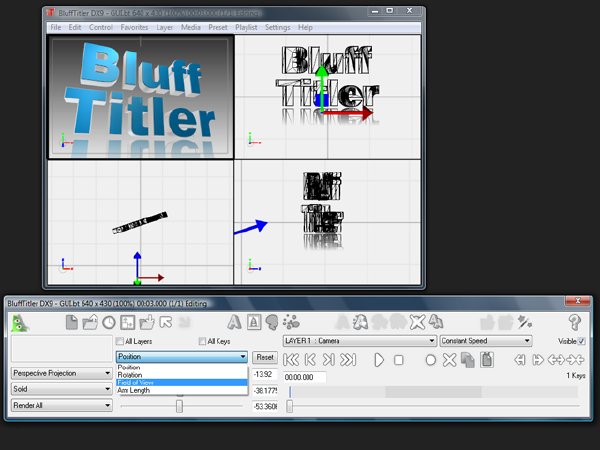Click the resolution resize icon
The height and width of the screenshot is (450, 600).
pyautogui.click(x=127, y=322)
